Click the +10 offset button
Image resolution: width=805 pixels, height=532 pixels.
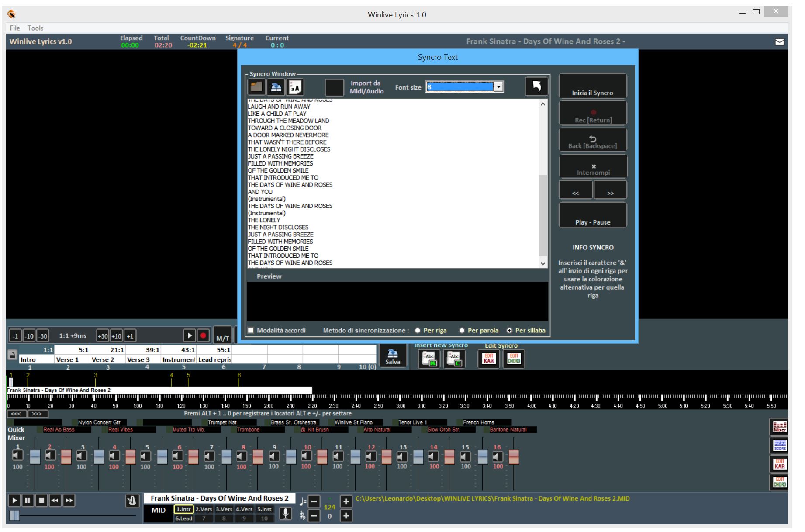(x=117, y=336)
